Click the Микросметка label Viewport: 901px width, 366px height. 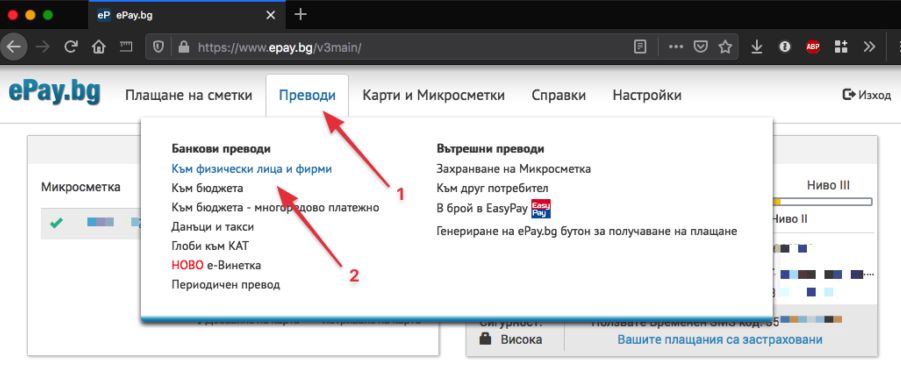[80, 187]
